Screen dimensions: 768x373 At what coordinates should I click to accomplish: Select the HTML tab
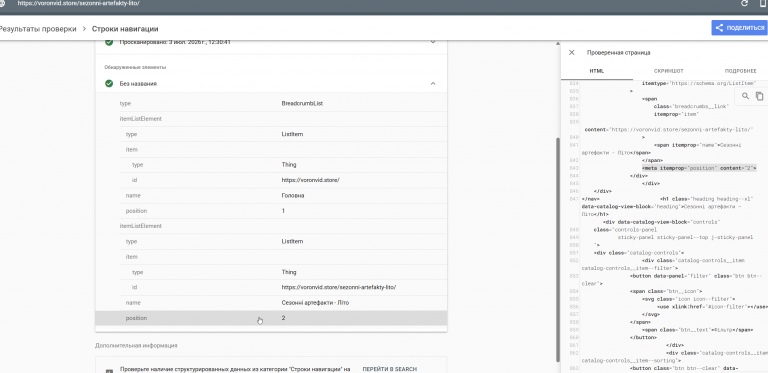coord(597,71)
